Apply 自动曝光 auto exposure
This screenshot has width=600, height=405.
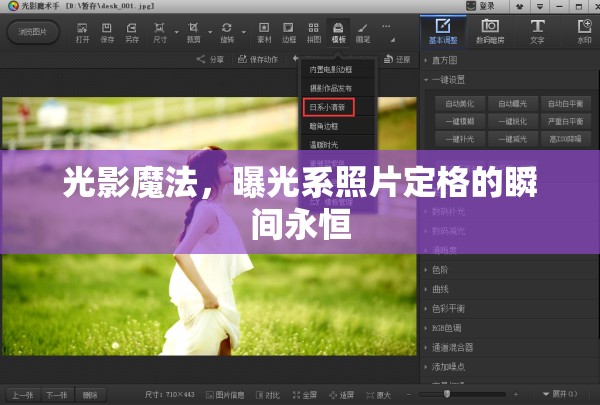click(x=513, y=104)
